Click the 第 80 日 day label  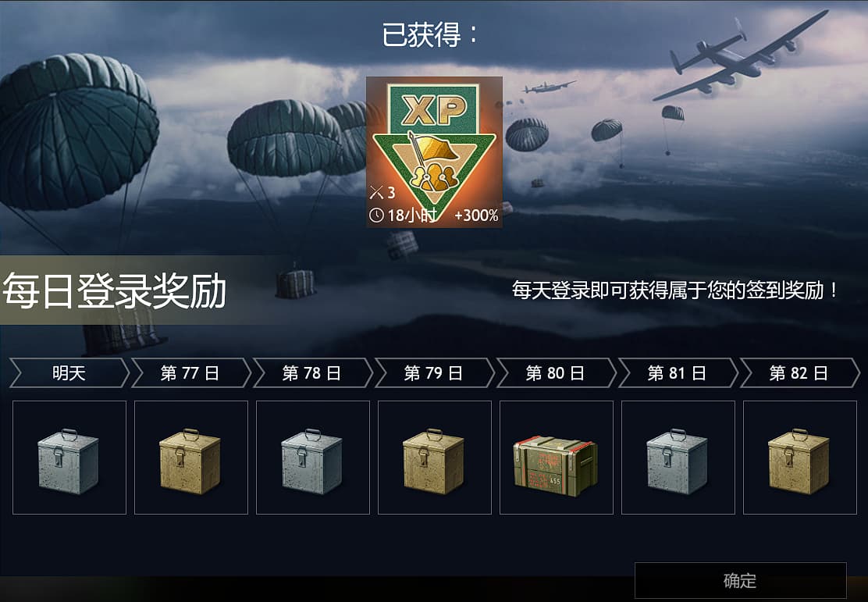coord(557,372)
